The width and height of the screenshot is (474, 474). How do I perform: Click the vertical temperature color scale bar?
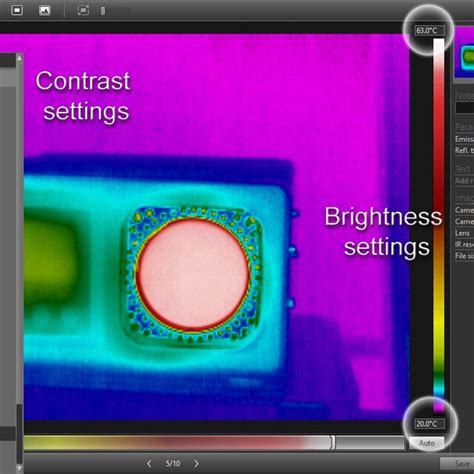pos(439,226)
